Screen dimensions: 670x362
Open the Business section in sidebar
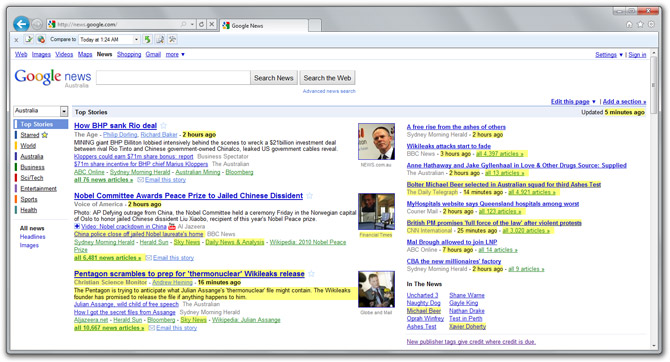(32, 167)
